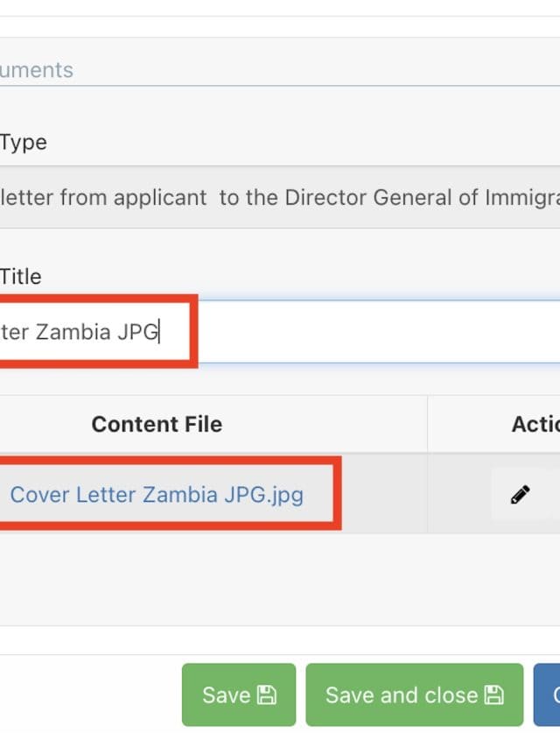
Task: Focus the Title text input field
Action: 367,333
